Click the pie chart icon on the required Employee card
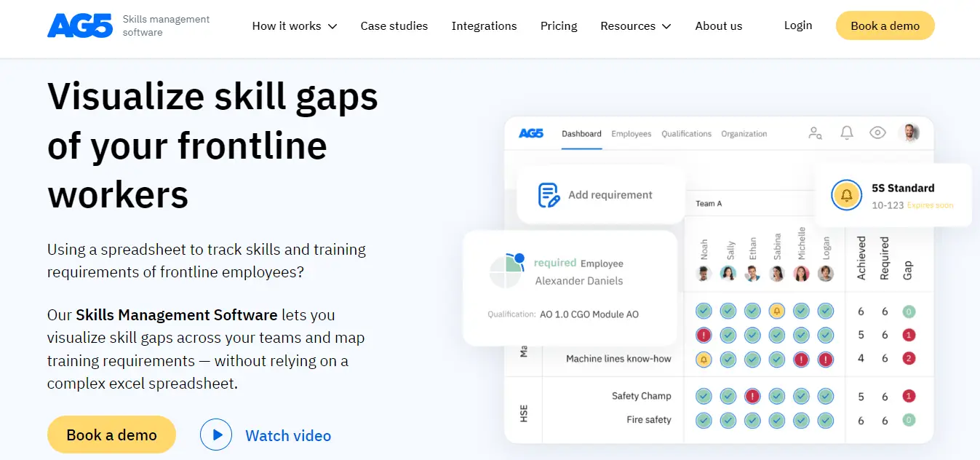Viewport: 980px width, 460px height. click(x=507, y=271)
